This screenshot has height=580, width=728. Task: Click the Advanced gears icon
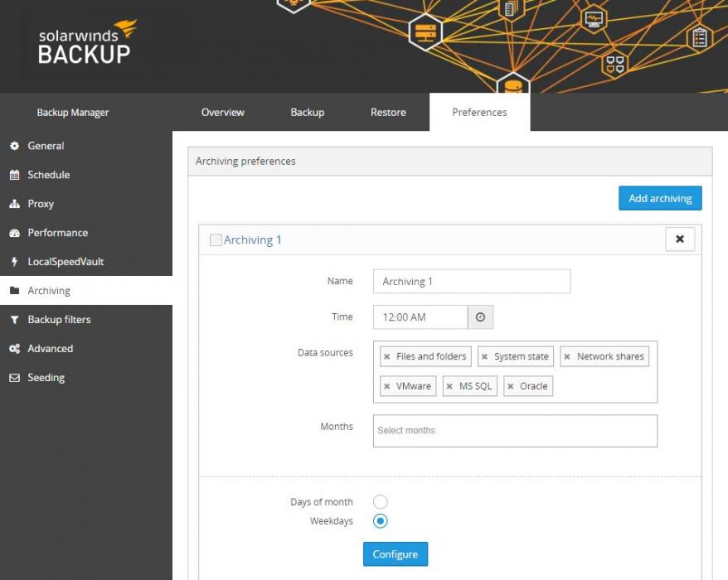point(14,349)
